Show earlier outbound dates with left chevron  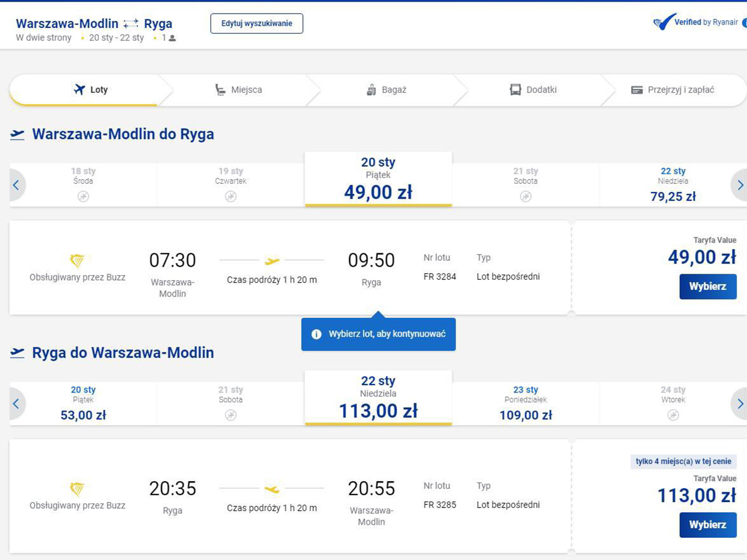(16, 185)
